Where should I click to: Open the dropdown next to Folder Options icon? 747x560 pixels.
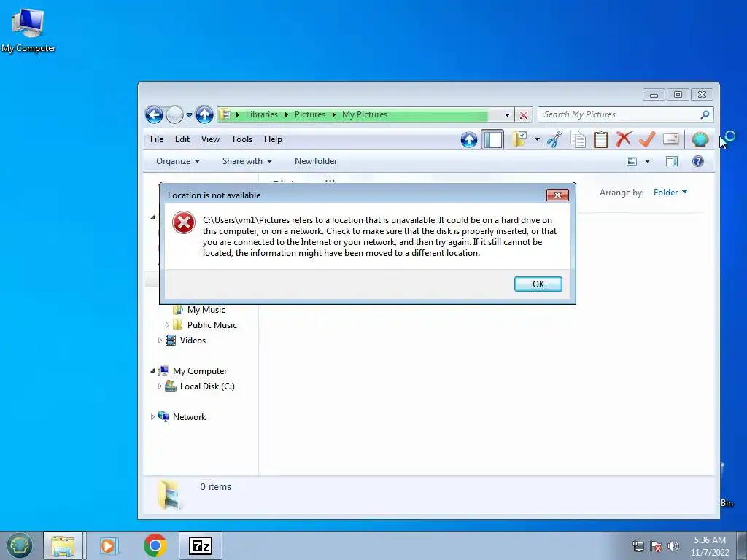click(537, 139)
